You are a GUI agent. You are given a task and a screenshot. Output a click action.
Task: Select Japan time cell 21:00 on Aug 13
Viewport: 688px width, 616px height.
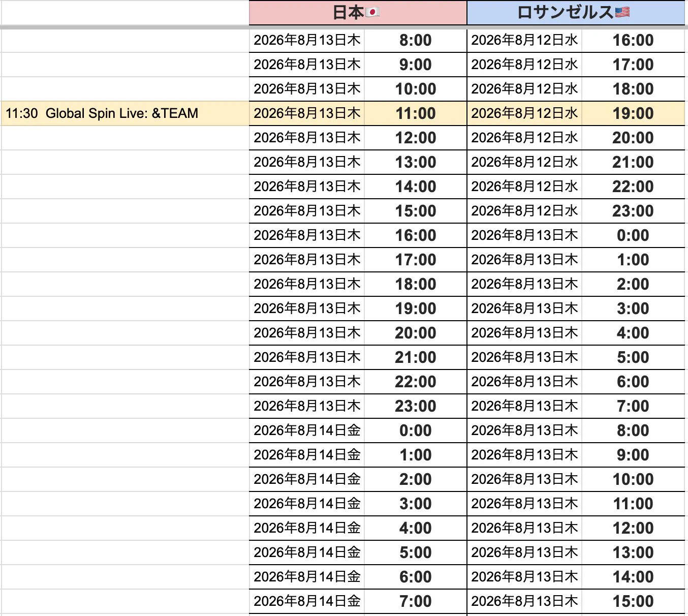click(x=415, y=357)
